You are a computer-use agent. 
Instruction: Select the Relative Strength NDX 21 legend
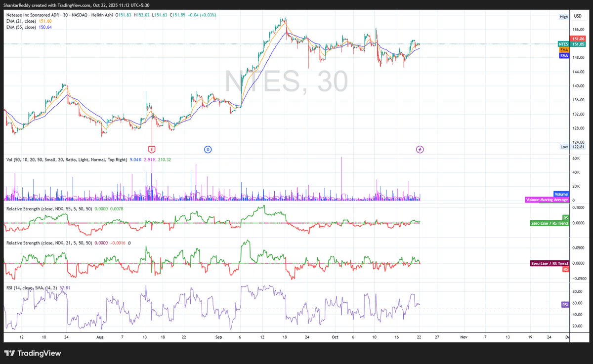(x=50, y=243)
